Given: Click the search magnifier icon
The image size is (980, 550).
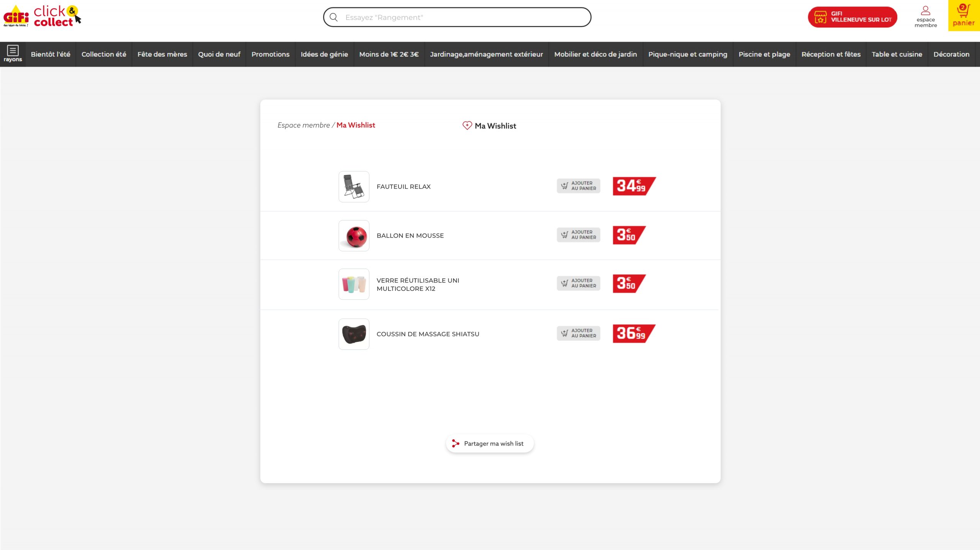Looking at the screenshot, I should [333, 17].
